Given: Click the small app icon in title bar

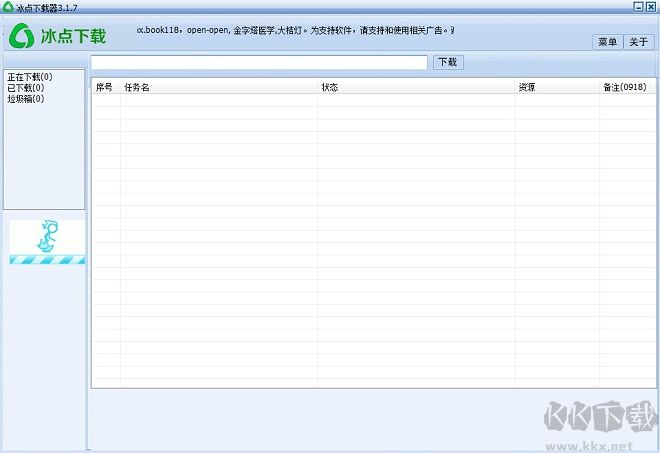Looking at the screenshot, I should pyautogui.click(x=8, y=7).
